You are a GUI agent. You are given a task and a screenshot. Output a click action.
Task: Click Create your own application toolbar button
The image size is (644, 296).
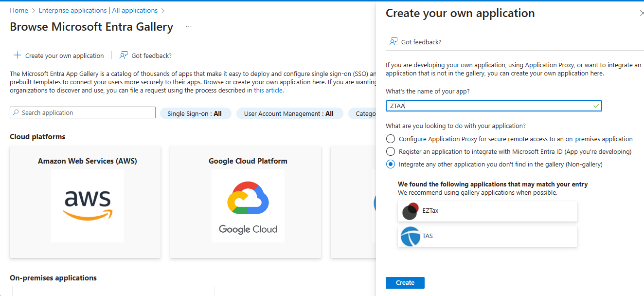pyautogui.click(x=59, y=55)
